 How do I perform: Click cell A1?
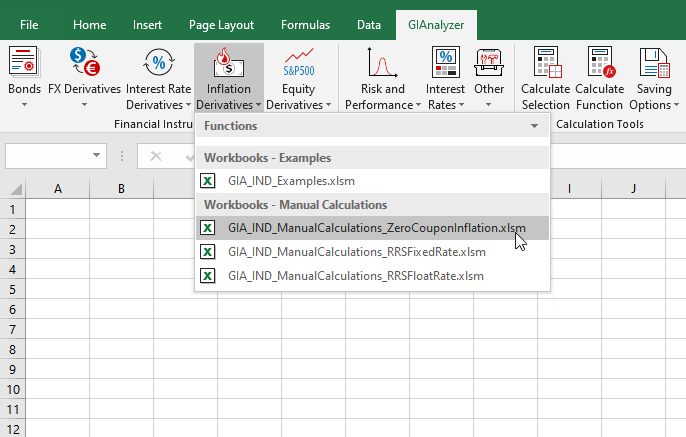click(58, 209)
